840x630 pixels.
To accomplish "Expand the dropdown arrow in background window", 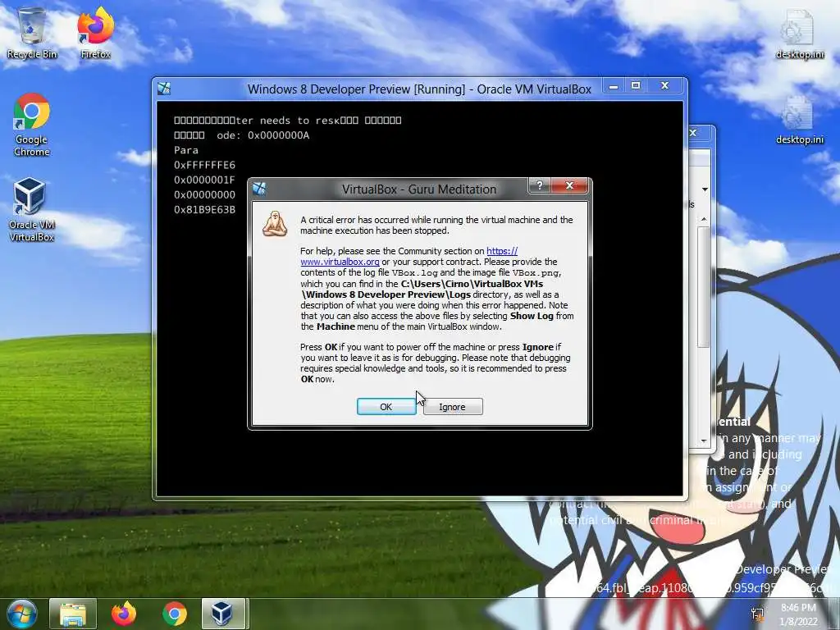I will point(705,189).
